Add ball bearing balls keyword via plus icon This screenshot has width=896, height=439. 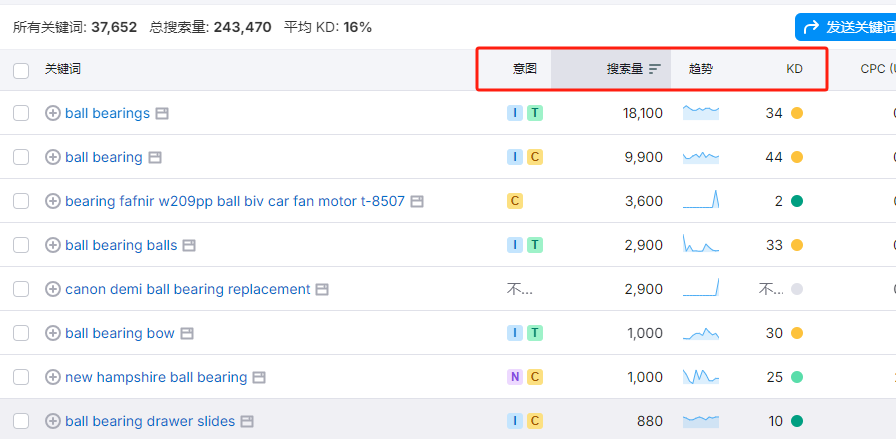(x=53, y=245)
